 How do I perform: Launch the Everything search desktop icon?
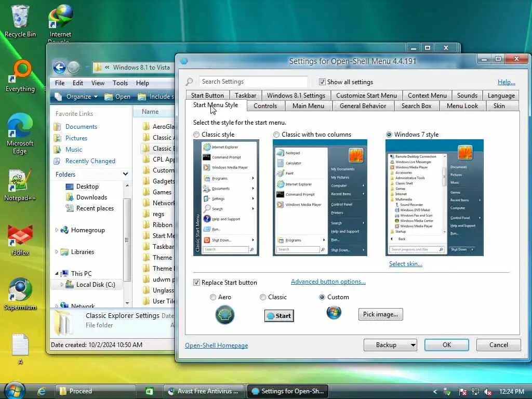click(x=20, y=76)
